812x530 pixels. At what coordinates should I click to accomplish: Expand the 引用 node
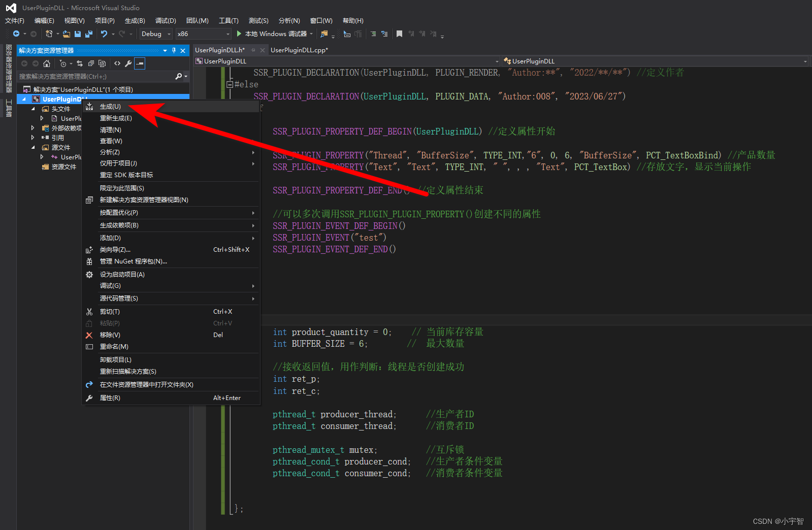[x=33, y=138]
